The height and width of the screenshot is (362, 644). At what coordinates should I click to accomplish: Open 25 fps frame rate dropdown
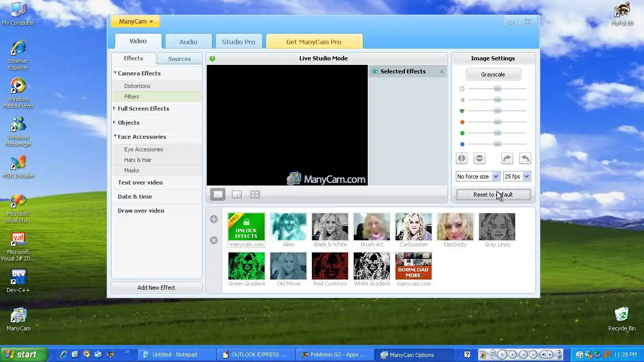517,176
